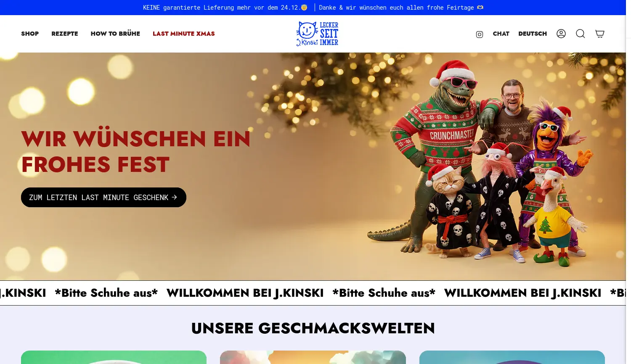The width and height of the screenshot is (631, 364).
Task: Open the green flavor world card
Action: tap(114, 357)
